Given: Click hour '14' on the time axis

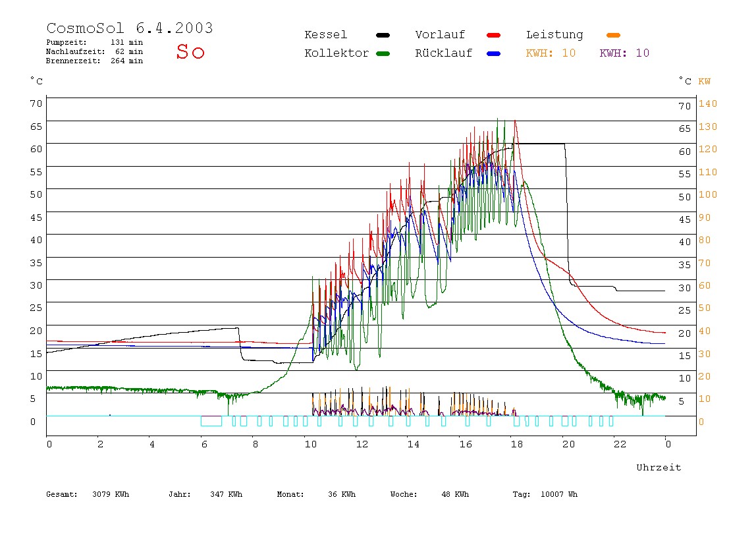Looking at the screenshot, I should pos(414,444).
